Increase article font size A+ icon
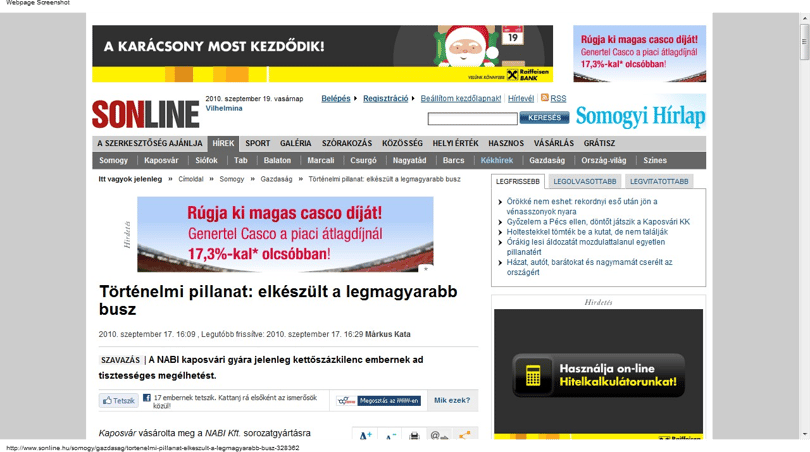The image size is (810, 452). pos(366,437)
